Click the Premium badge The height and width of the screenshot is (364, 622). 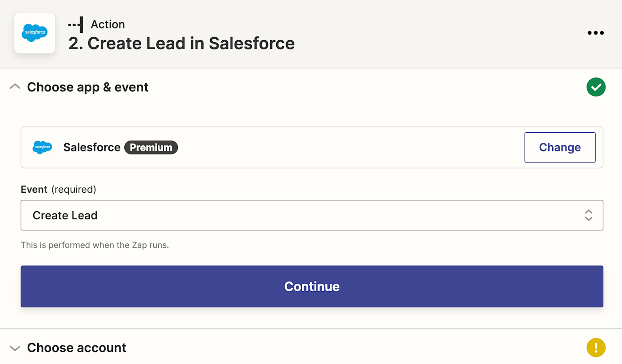point(151,147)
